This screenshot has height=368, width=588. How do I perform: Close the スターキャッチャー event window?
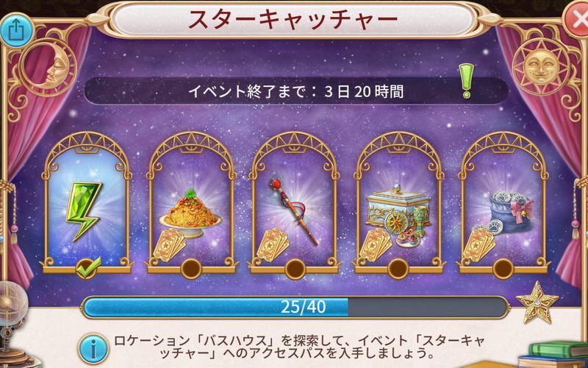point(578,20)
